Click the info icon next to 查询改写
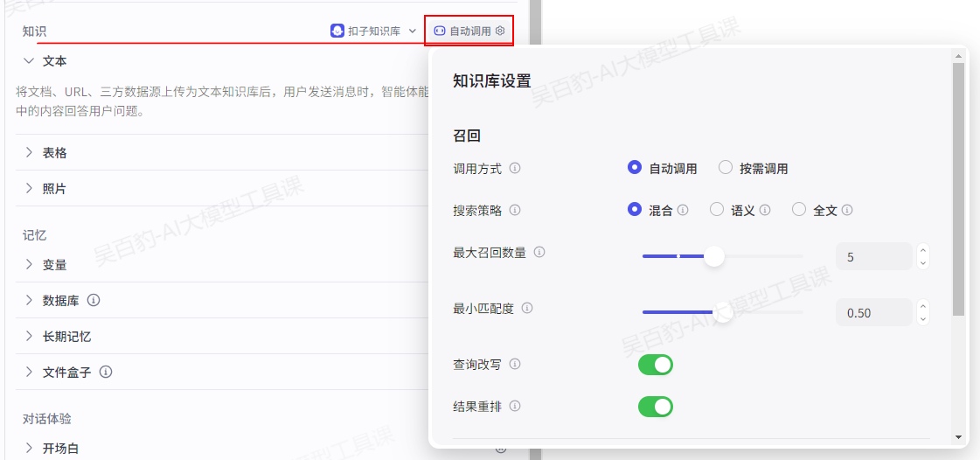The width and height of the screenshot is (980, 460). tap(515, 364)
